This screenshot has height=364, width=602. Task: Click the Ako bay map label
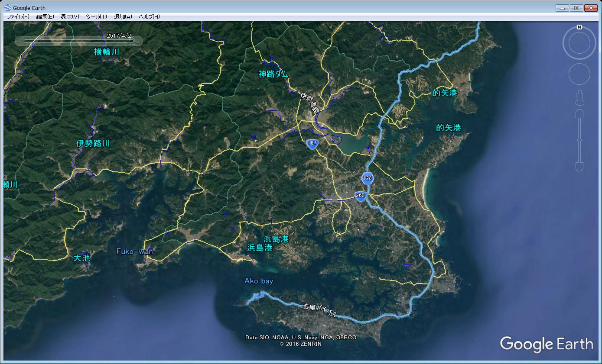(259, 281)
